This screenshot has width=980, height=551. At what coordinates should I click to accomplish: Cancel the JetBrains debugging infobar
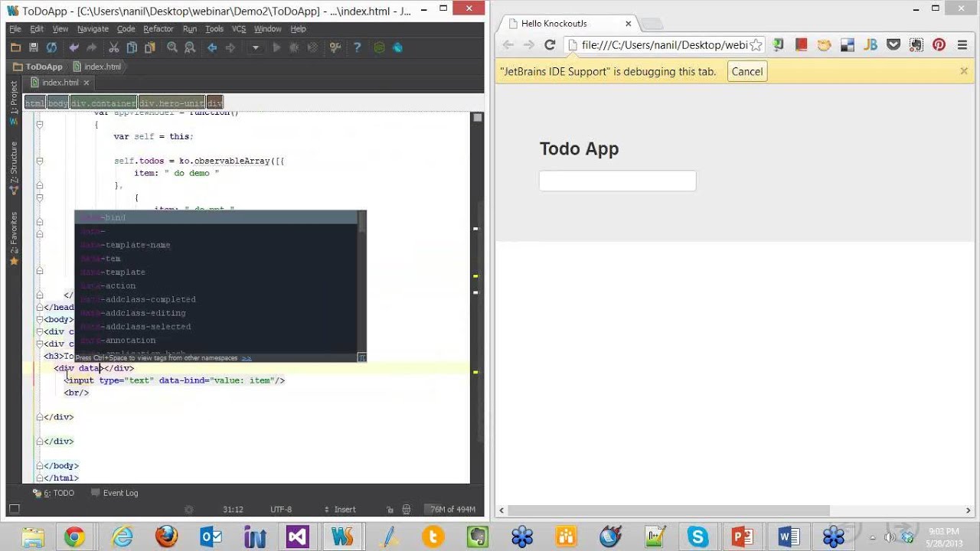click(747, 71)
